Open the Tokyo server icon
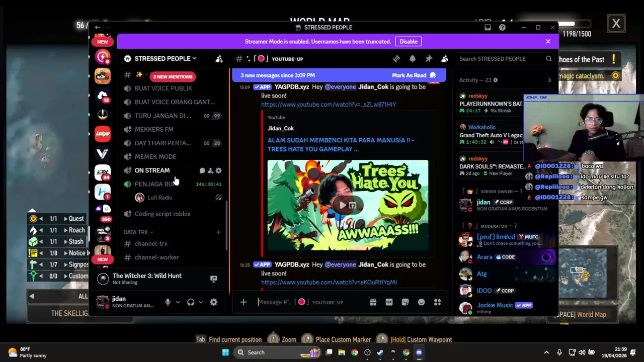 click(103, 134)
